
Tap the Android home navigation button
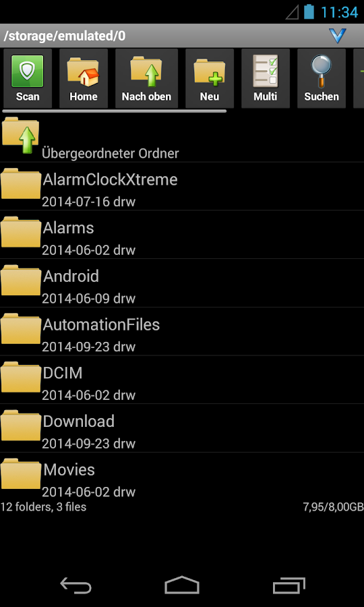[182, 585]
